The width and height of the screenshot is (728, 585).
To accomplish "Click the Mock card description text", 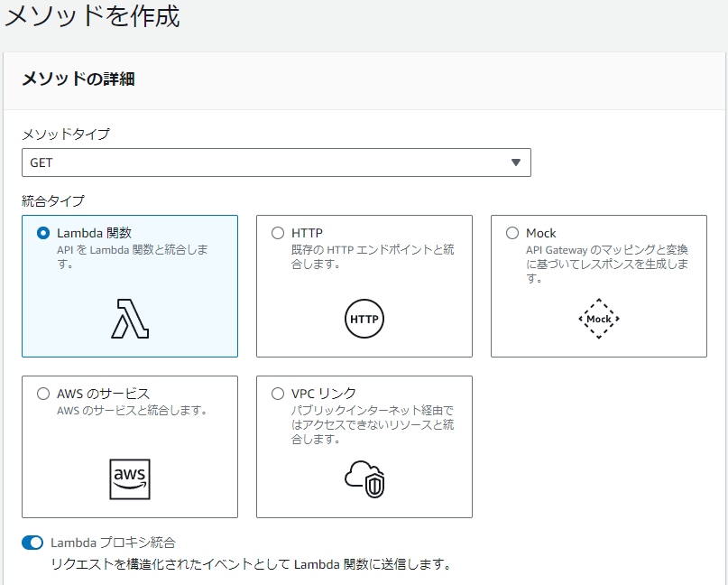I will click(598, 262).
